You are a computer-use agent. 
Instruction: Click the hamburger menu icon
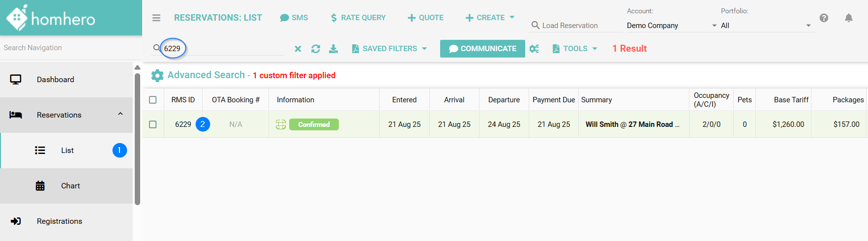click(156, 18)
